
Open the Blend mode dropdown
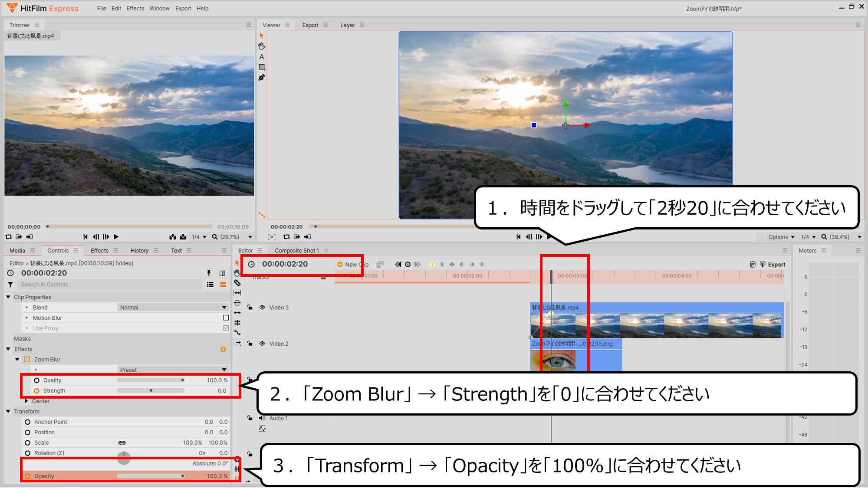(173, 308)
